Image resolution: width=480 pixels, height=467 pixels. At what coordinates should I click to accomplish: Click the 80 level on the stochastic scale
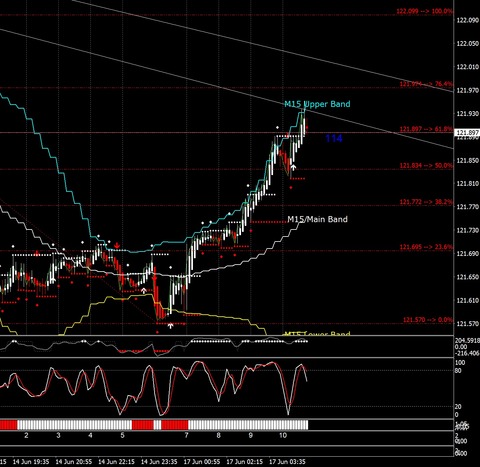[x=458, y=371]
